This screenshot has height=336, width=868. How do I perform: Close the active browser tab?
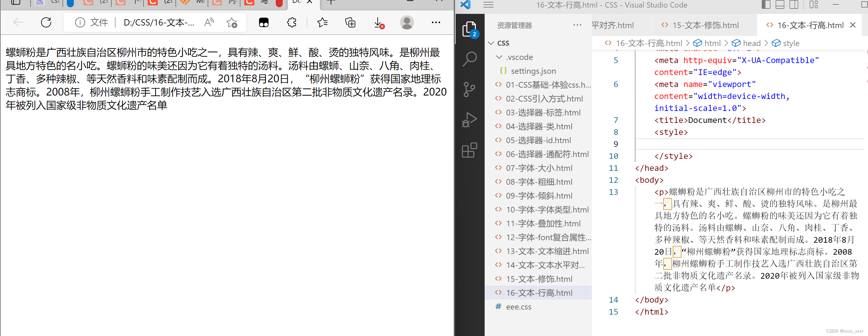[309, 2]
